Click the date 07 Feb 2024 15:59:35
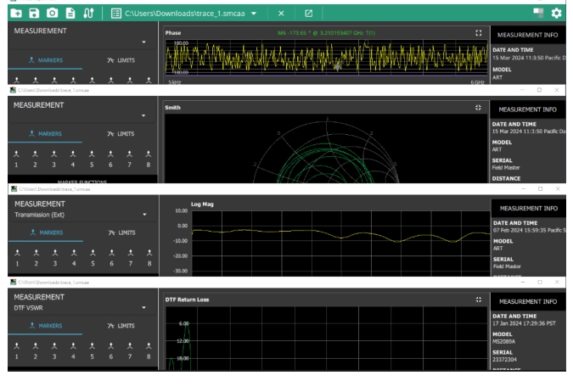 519,230
